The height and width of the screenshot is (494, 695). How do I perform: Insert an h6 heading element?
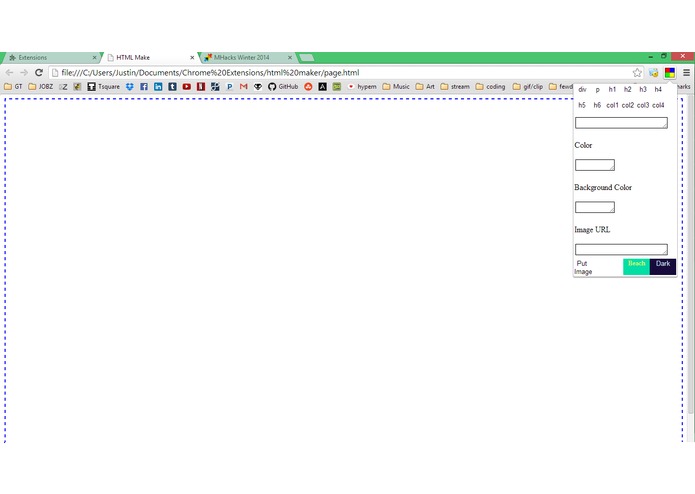[597, 105]
